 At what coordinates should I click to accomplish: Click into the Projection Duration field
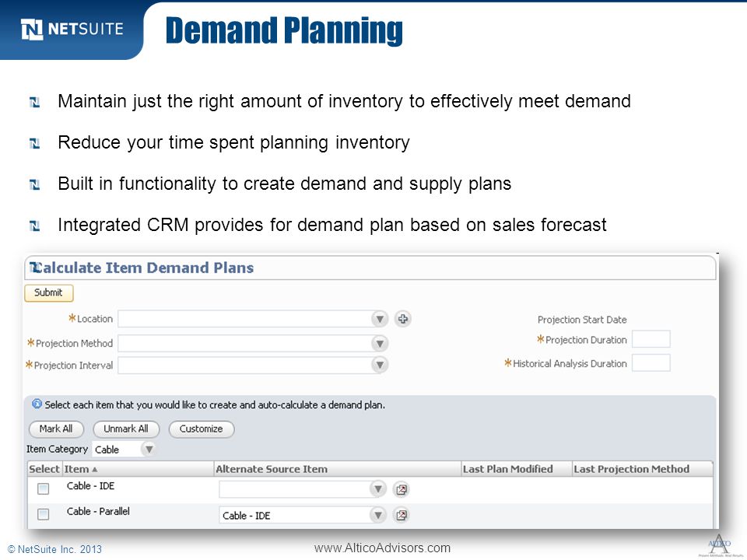coord(651,340)
